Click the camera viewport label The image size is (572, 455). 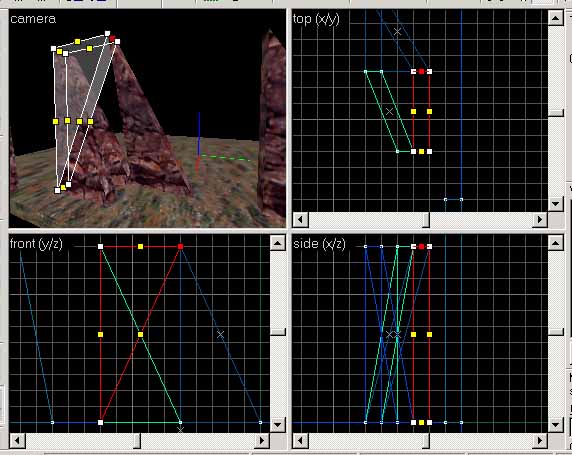pyautogui.click(x=33, y=19)
